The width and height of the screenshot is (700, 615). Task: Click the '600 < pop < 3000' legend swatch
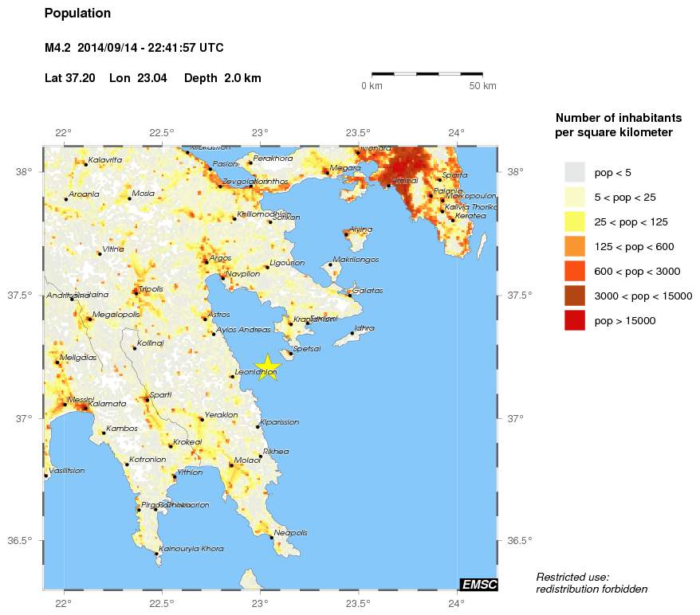coord(574,271)
